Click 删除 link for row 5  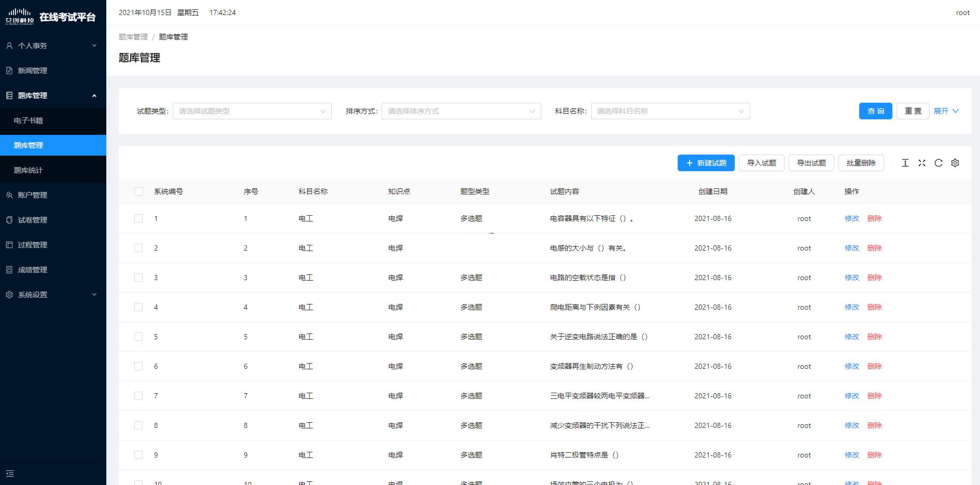874,337
